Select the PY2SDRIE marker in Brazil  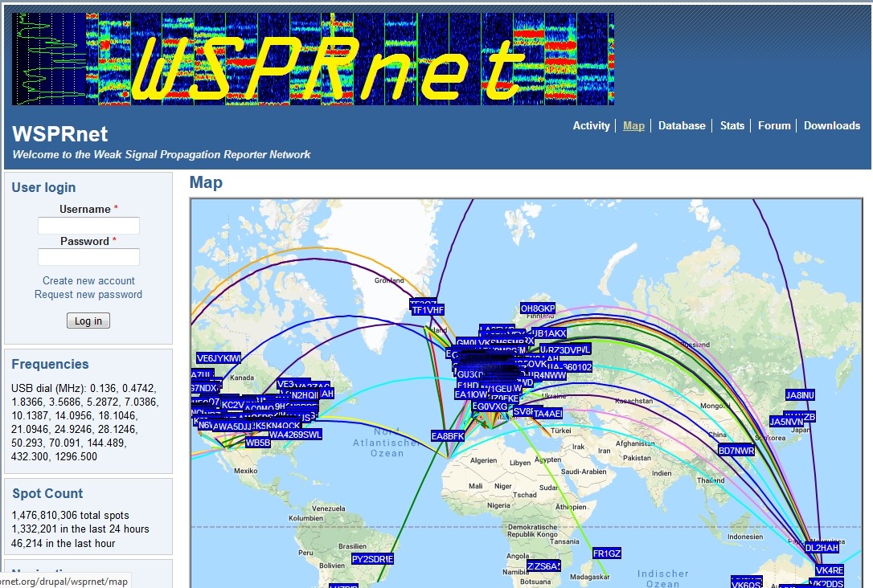point(372,558)
